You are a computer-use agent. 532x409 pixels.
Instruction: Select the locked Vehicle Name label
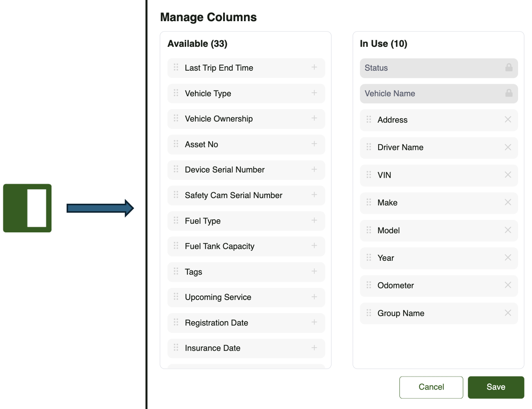[x=390, y=93]
